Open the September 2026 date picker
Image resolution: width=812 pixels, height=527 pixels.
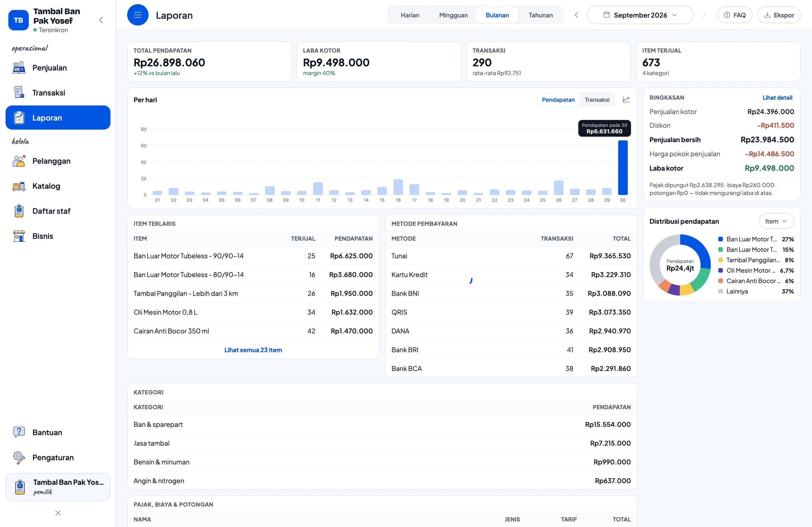(x=640, y=15)
